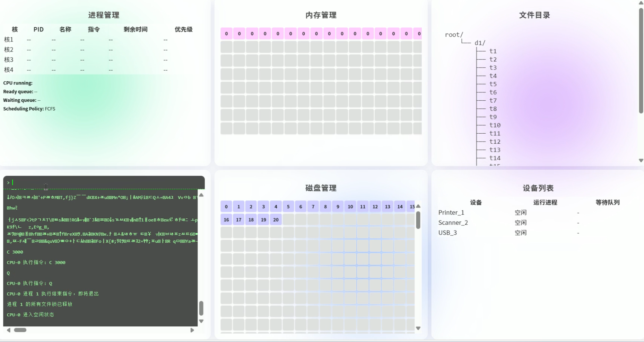Viewport: 644px width, 342px height.
Task: Choose file t14 in file tree
Action: (x=495, y=158)
